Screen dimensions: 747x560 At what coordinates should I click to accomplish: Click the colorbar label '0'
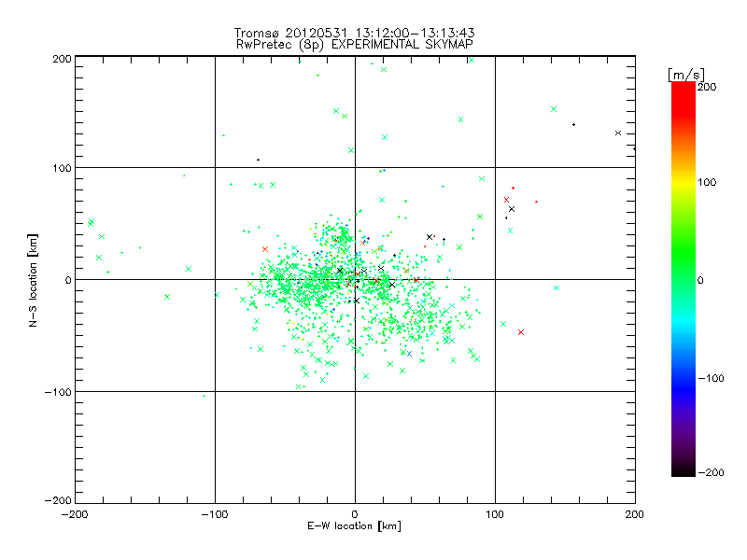coord(700,280)
